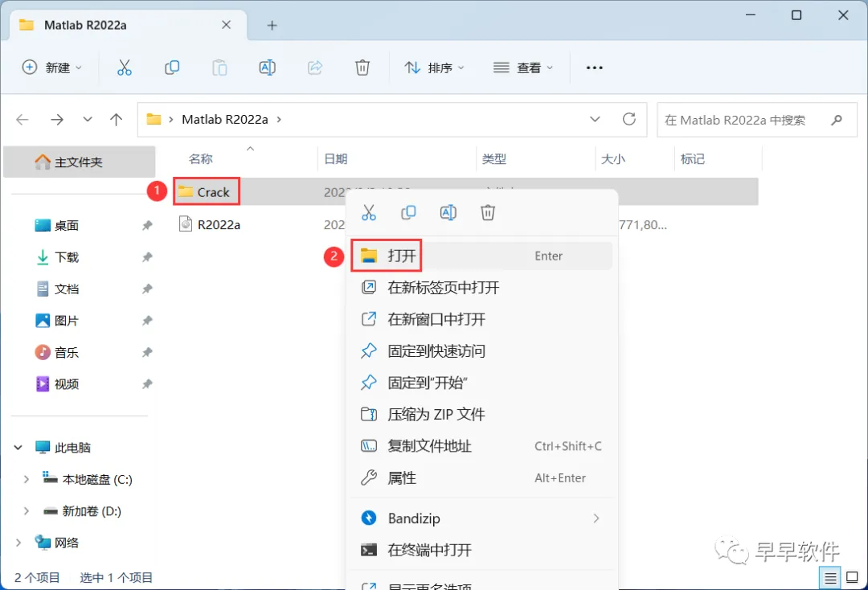Image resolution: width=868 pixels, height=590 pixels.
Task: Expand 新加卷 (D:) tree node
Action: (26, 511)
